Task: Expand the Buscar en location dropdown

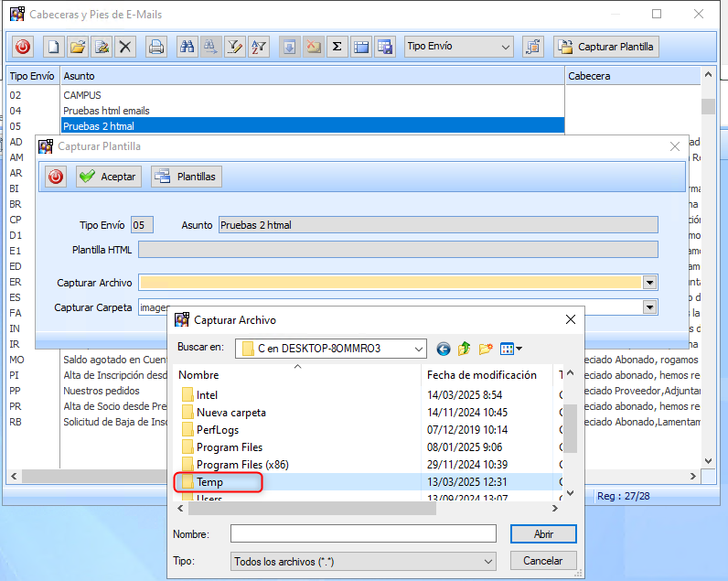Action: click(x=418, y=349)
